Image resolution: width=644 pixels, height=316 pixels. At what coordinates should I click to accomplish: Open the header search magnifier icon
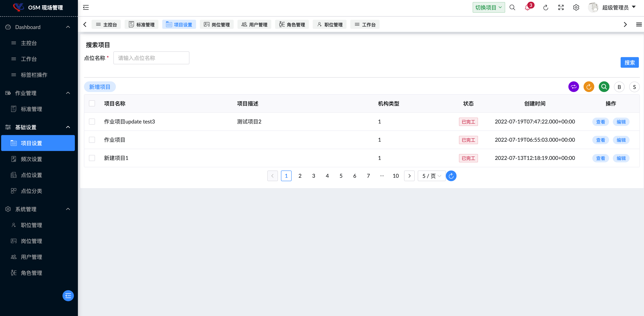[x=512, y=7]
